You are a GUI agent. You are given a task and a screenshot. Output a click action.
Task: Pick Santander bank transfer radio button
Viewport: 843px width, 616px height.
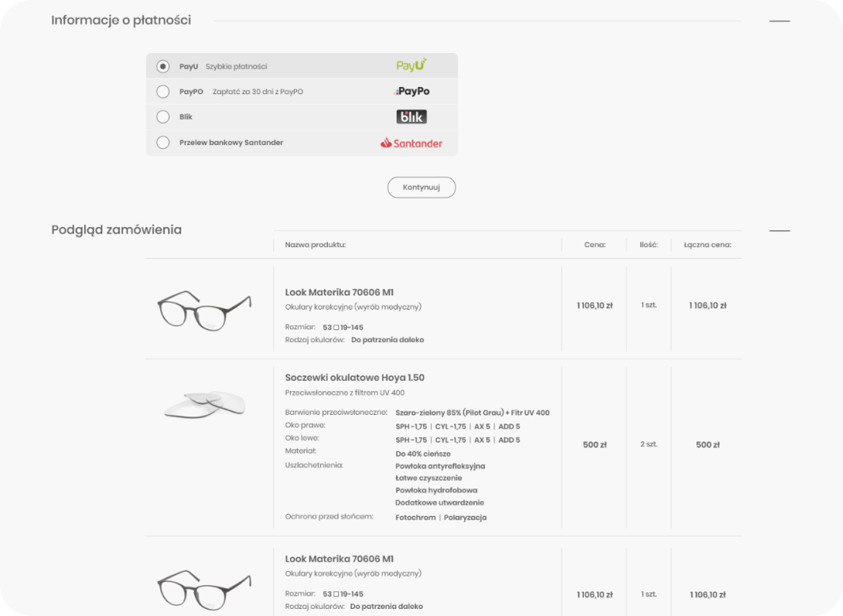(x=163, y=143)
